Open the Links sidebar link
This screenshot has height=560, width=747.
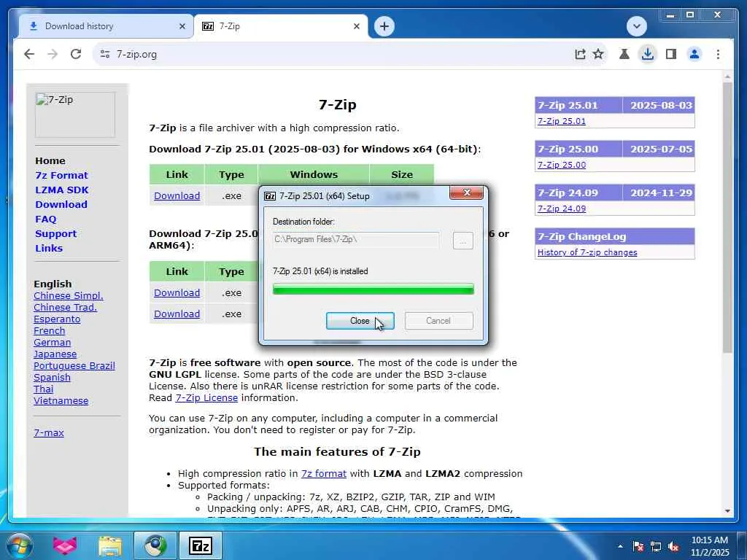[49, 248]
